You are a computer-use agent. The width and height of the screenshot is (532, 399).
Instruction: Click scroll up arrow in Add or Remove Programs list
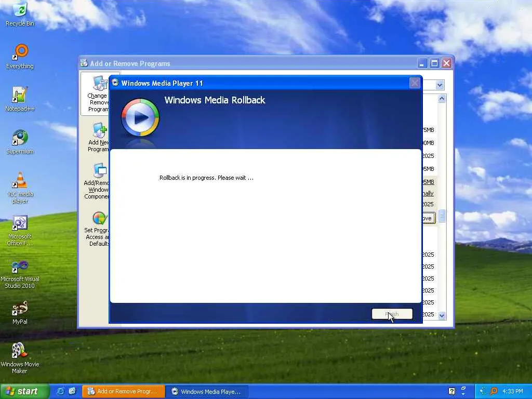(442, 98)
